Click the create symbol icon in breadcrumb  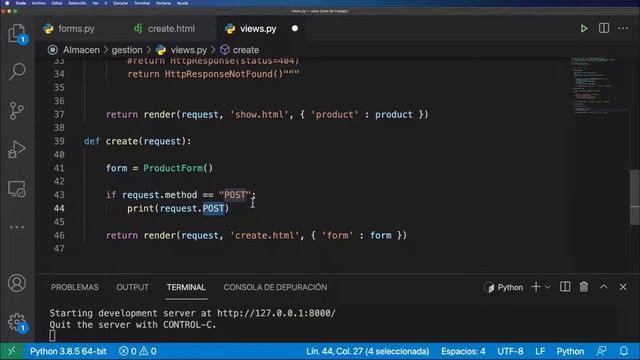click(x=224, y=50)
